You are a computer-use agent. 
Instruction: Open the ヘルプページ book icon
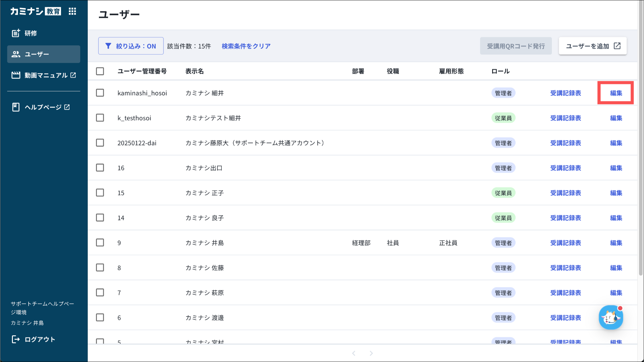[16, 107]
